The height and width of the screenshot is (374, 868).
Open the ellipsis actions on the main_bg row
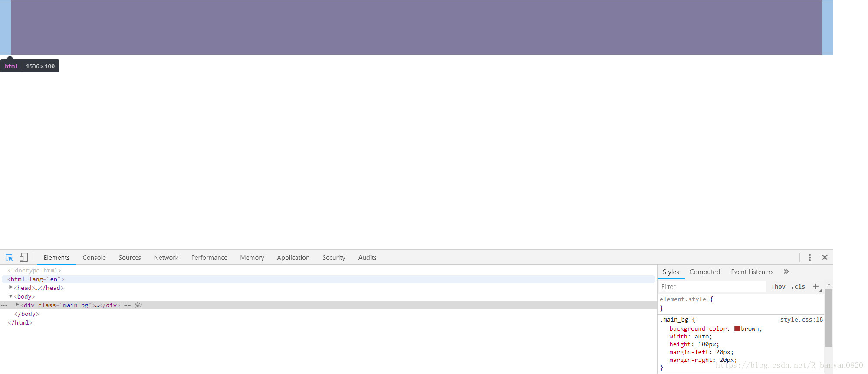4,305
